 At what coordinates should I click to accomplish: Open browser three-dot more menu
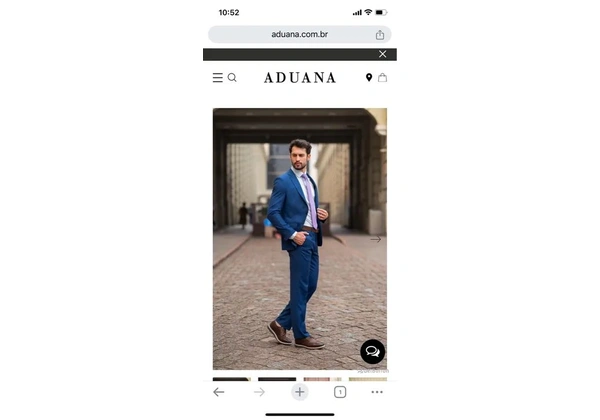[x=377, y=392]
